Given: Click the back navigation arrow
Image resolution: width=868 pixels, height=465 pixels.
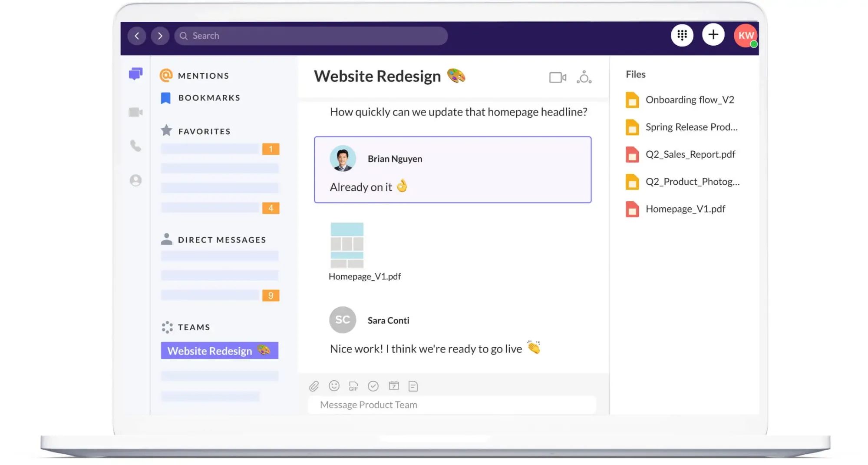Looking at the screenshot, I should pos(137,36).
